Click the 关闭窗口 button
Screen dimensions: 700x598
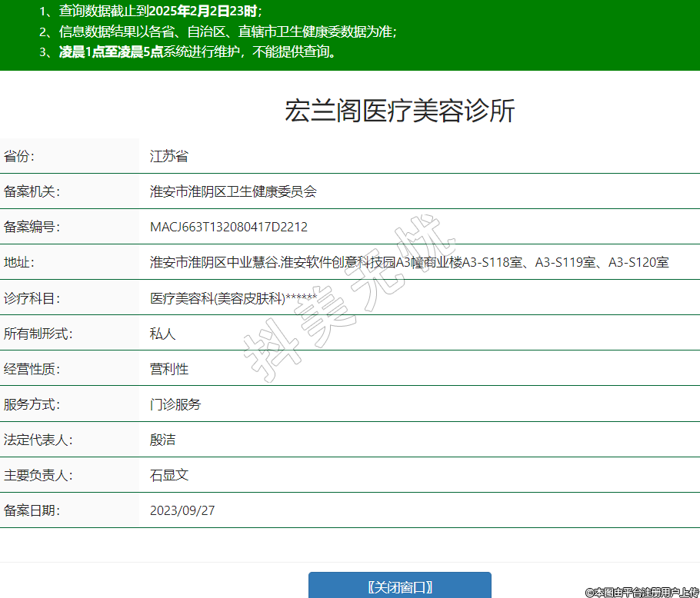pyautogui.click(x=399, y=586)
